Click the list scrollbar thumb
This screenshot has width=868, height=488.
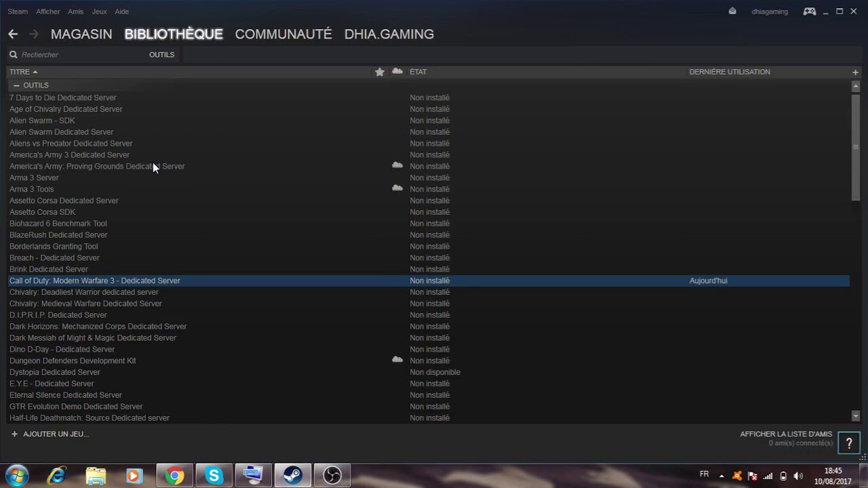855,147
